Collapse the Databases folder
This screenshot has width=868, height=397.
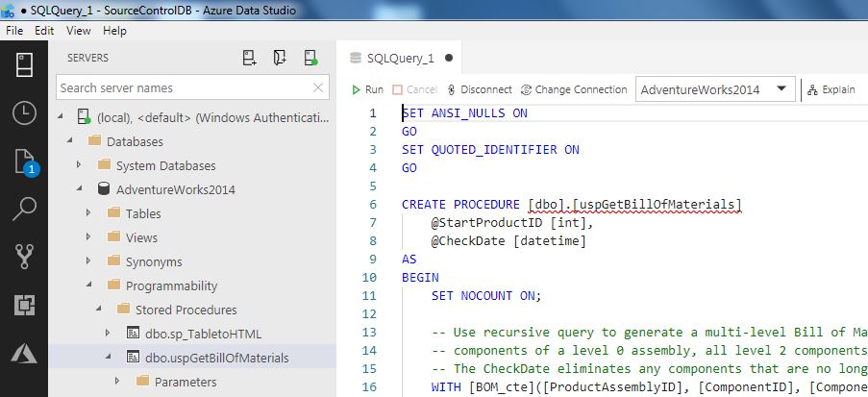[x=70, y=141]
